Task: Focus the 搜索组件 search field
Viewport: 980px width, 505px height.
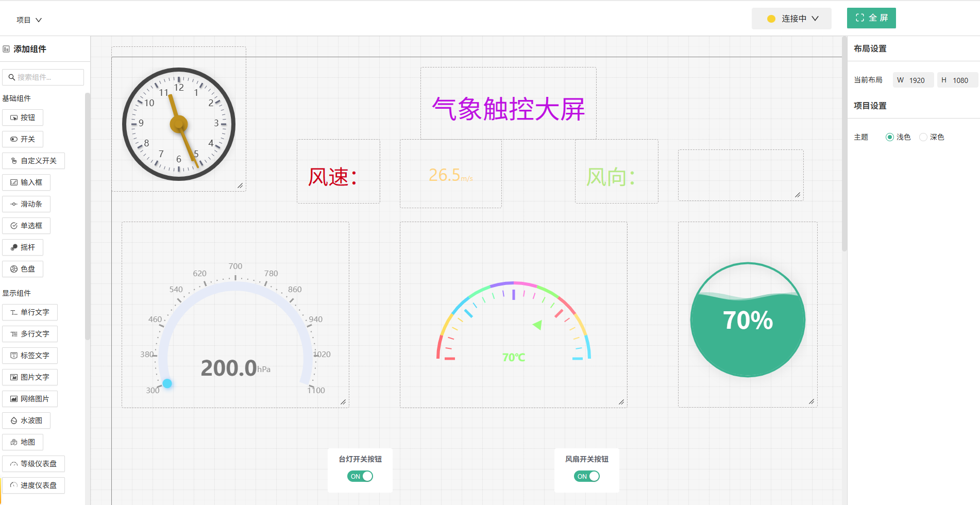Action: [43, 77]
